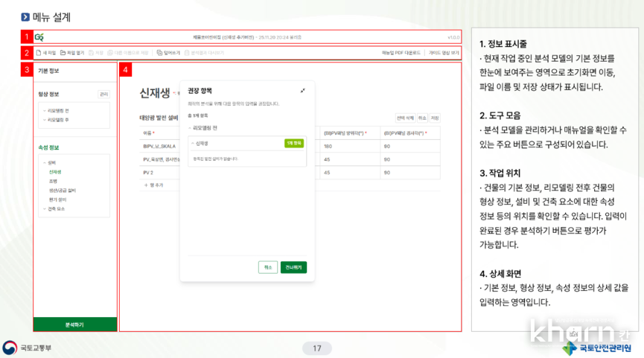
Task: Click 매뉴얼 PDF 다운로드 link
Action: (x=401, y=53)
